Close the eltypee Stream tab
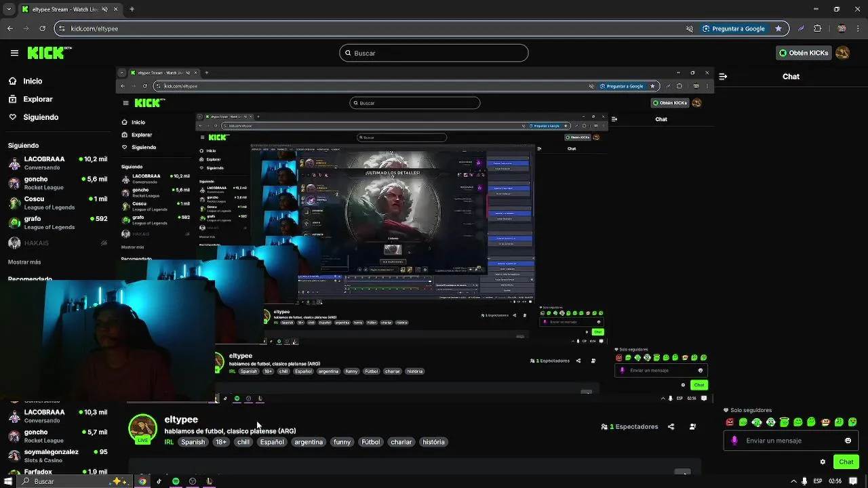This screenshot has width=868, height=488. 115,9
